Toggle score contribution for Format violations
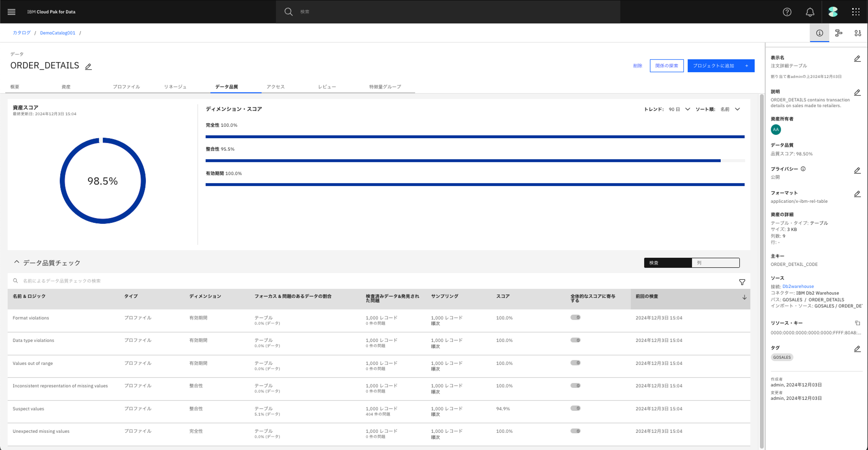Image resolution: width=868 pixels, height=450 pixels. click(575, 317)
